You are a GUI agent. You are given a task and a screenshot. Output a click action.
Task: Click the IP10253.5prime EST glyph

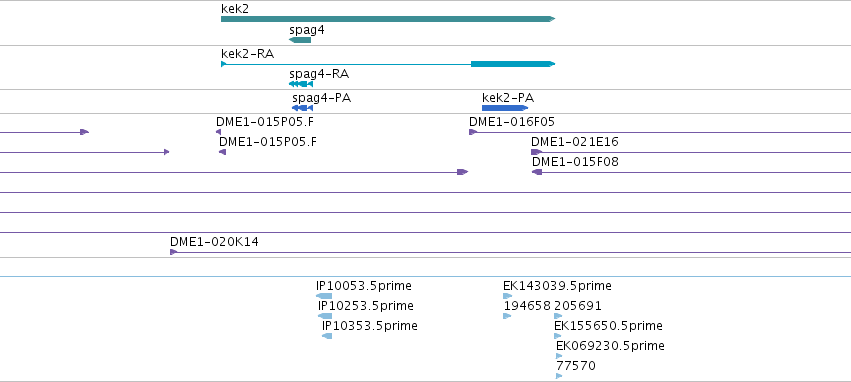click(325, 316)
